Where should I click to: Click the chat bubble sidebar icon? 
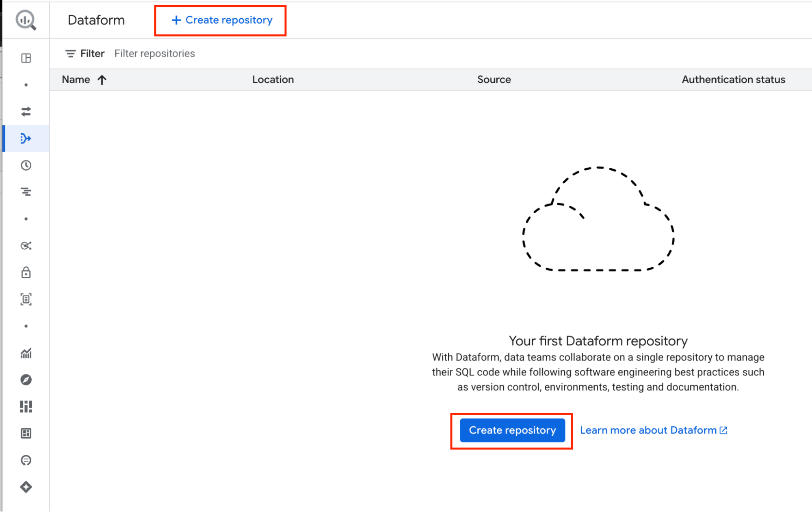(x=26, y=460)
